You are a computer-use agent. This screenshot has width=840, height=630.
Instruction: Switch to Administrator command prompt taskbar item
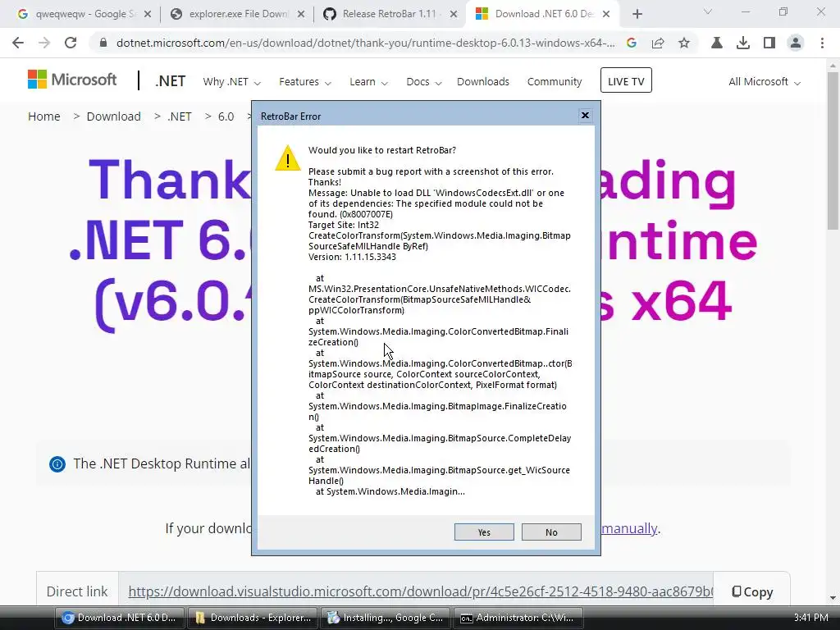coord(518,618)
